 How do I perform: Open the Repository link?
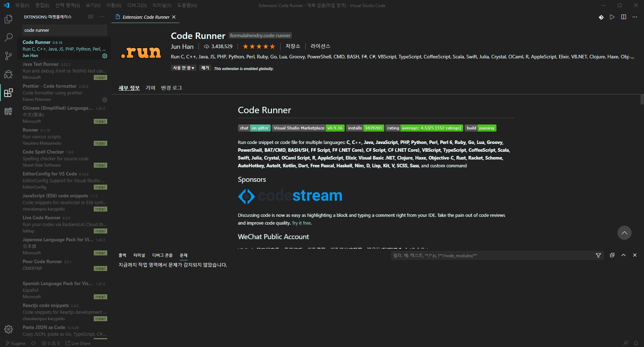coord(293,46)
